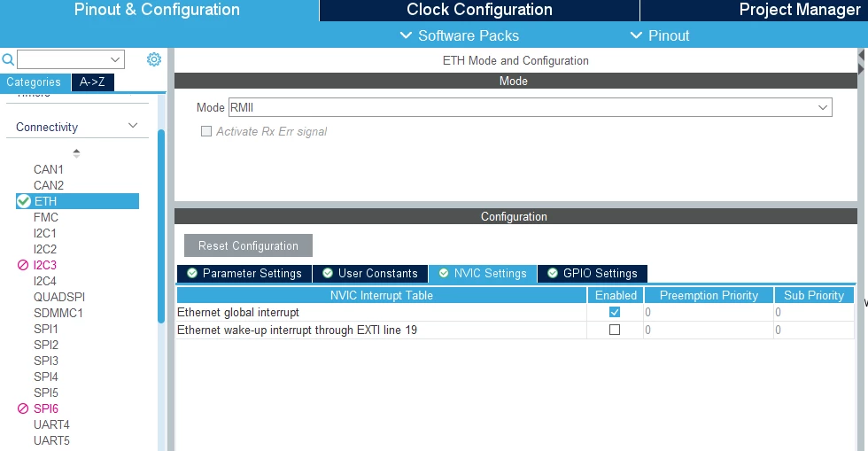Screen dimensions: 868x451
Task: Open the User Constants tab
Action: point(370,273)
